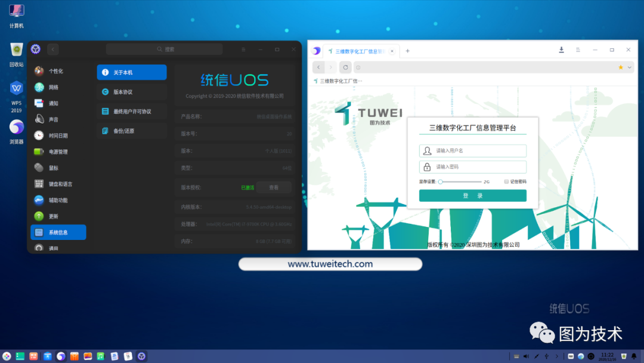Open the 个性化 settings category

pos(58,71)
